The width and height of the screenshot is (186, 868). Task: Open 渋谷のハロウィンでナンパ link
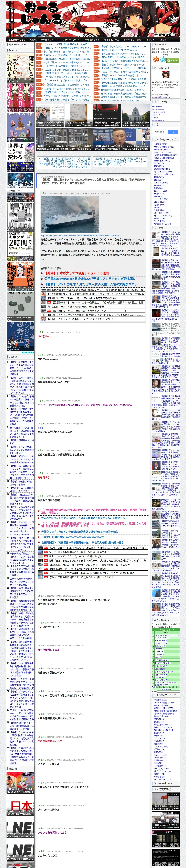pyautogui.click(x=84, y=518)
